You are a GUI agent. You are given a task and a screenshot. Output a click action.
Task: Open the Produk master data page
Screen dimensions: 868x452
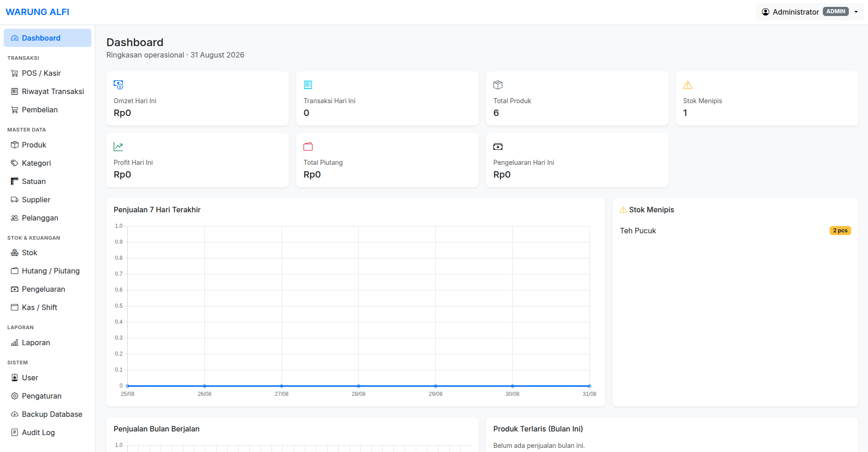pyautogui.click(x=47, y=145)
